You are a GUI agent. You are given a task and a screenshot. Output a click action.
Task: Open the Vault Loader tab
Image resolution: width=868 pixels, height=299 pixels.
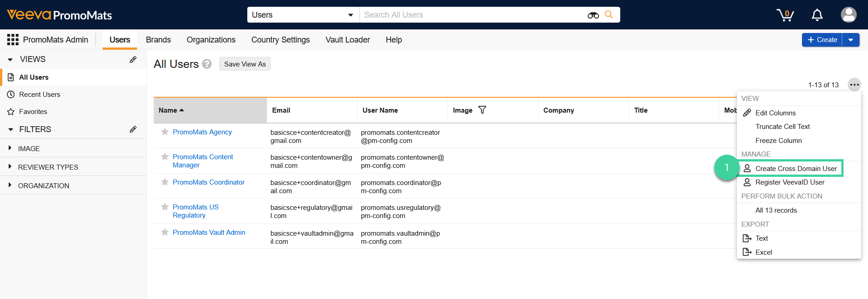tap(348, 40)
